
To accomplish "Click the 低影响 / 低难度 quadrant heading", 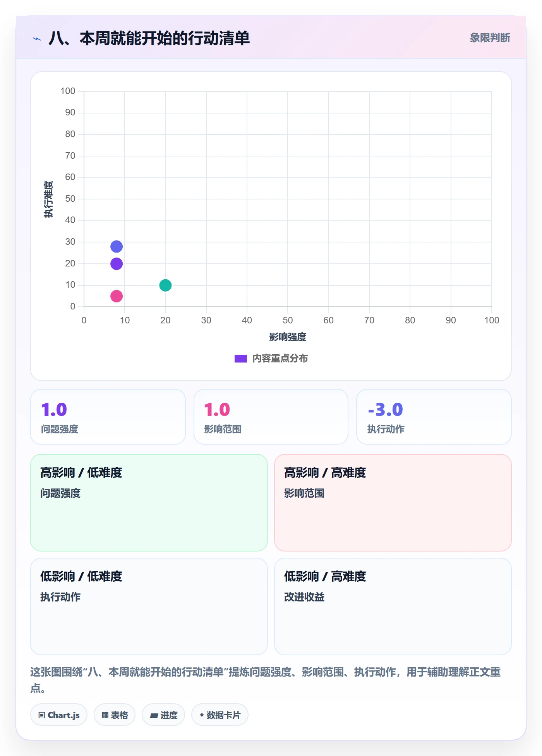I will pos(81,576).
